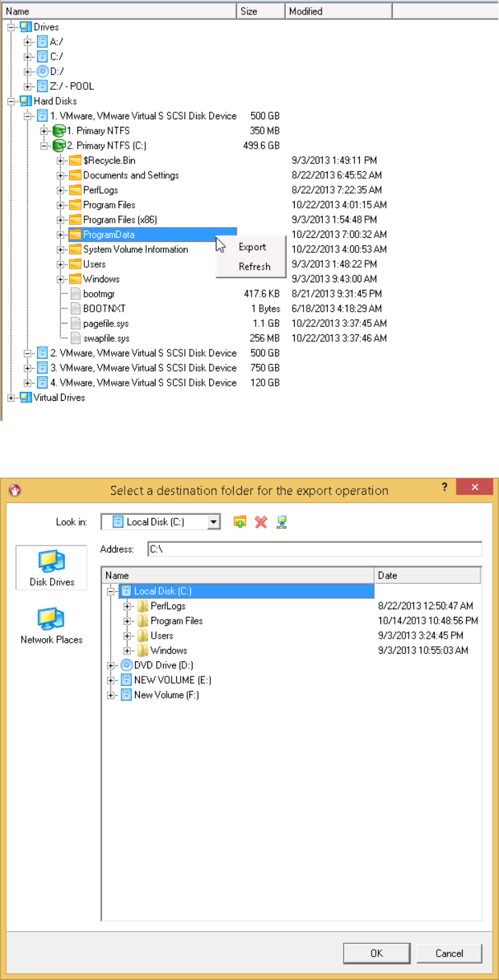Select Documents and Settings folder
Viewport: 499px width, 980px height.
tap(131, 175)
